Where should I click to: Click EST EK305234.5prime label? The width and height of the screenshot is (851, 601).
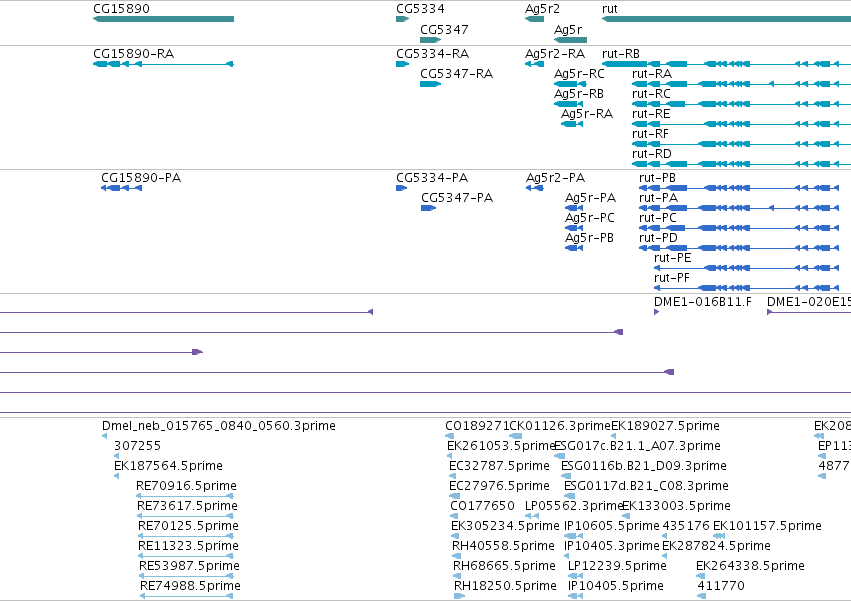(x=505, y=526)
